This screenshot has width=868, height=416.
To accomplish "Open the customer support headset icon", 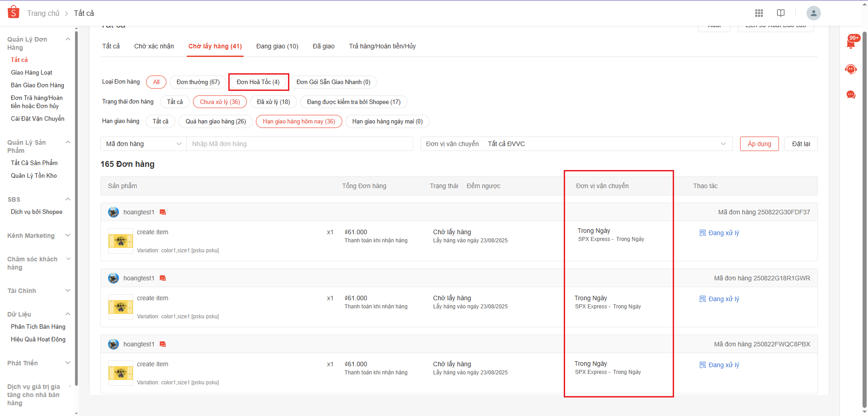I will point(851,69).
